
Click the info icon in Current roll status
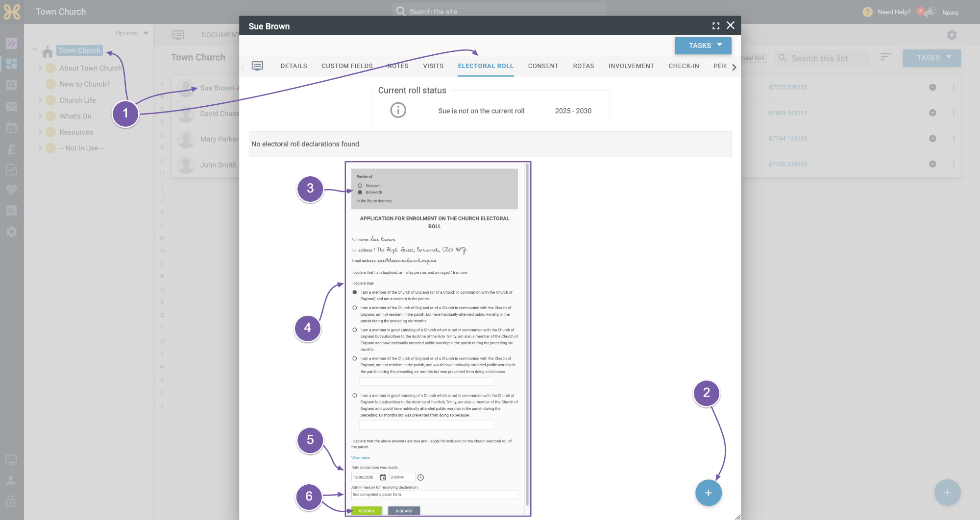[398, 110]
